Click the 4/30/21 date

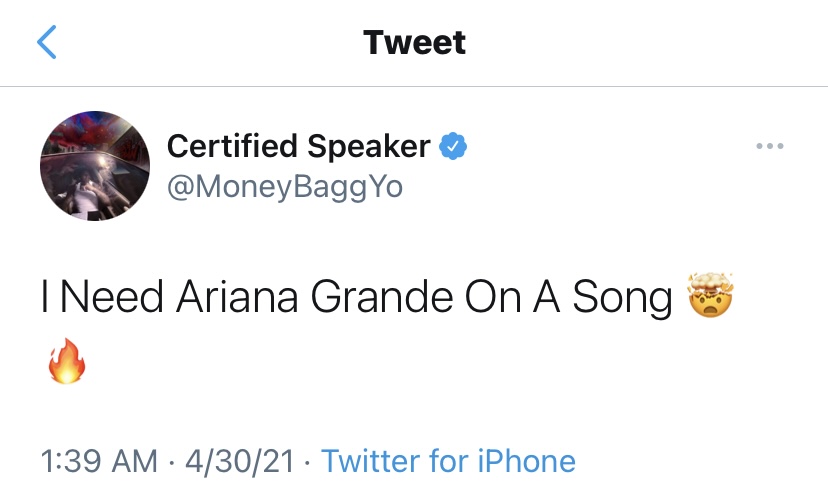(x=239, y=461)
